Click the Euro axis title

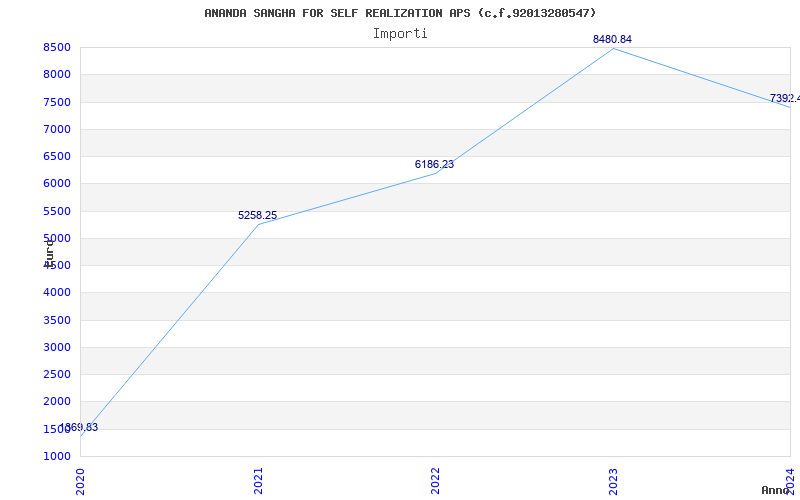(49, 253)
